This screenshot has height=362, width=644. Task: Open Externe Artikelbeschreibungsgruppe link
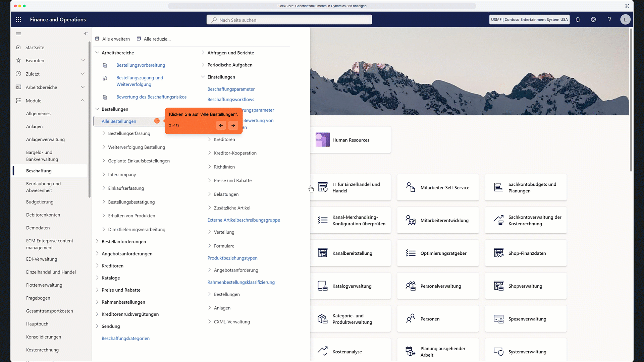pyautogui.click(x=244, y=220)
